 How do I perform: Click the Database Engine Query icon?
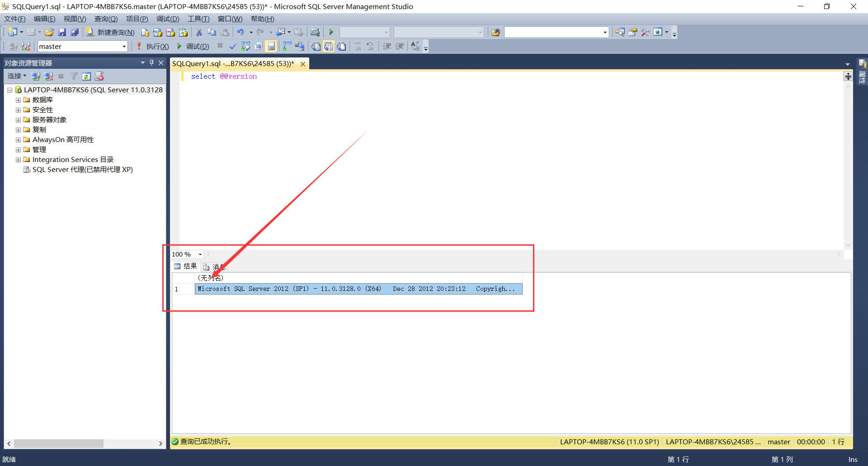tap(145, 32)
